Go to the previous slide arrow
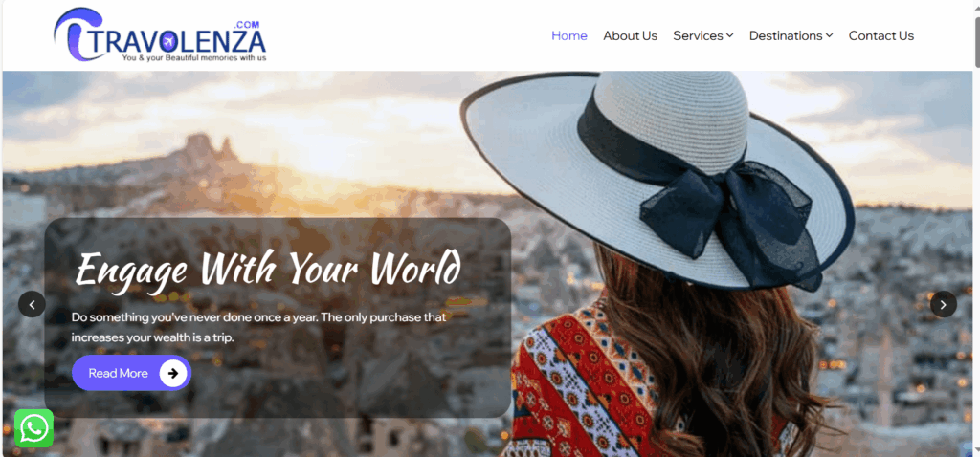 tap(32, 304)
